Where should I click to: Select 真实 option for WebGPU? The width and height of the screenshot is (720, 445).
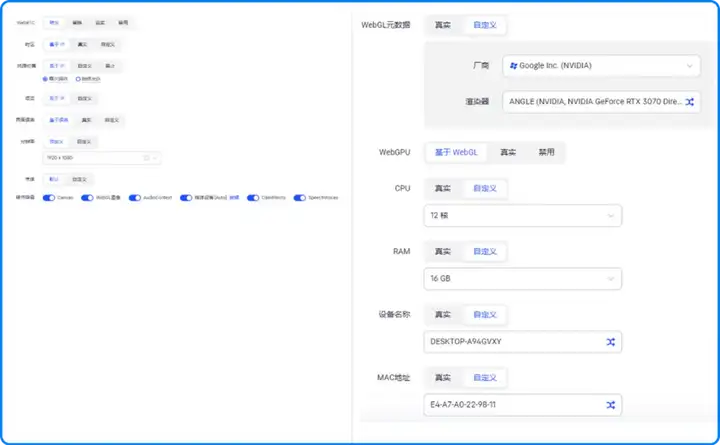click(508, 153)
